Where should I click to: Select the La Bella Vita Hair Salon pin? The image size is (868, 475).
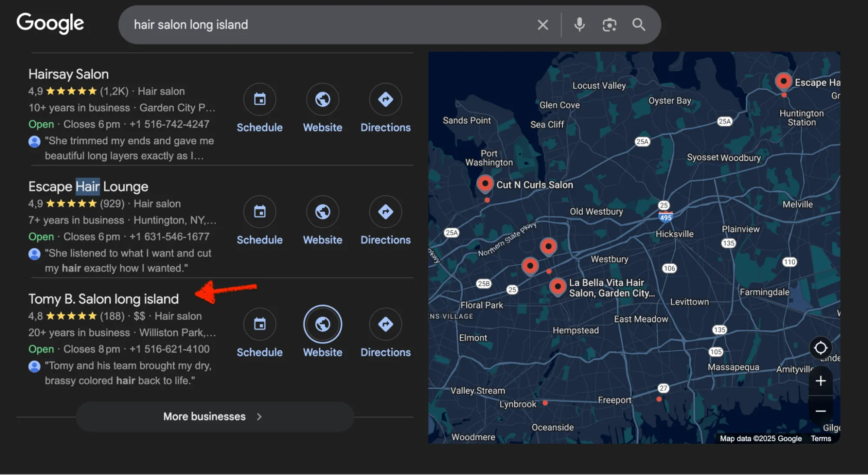pyautogui.click(x=558, y=286)
